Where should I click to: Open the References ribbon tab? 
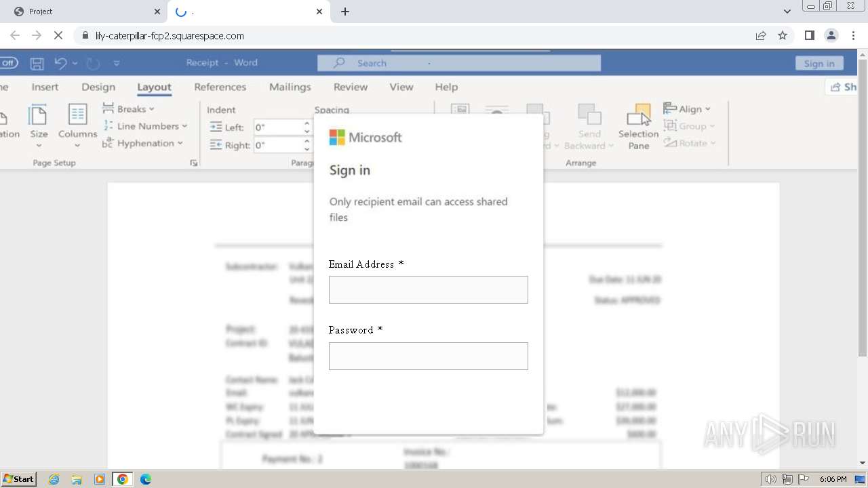click(220, 87)
